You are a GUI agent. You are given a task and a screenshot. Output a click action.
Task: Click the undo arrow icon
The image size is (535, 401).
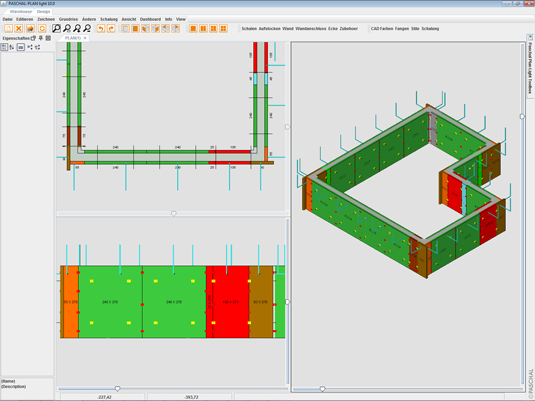(101, 29)
